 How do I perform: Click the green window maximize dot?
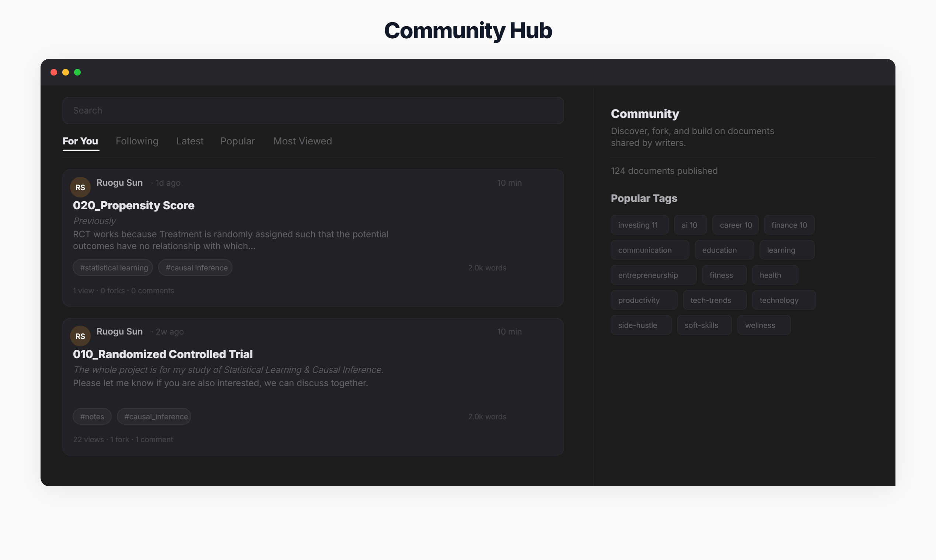coord(77,73)
